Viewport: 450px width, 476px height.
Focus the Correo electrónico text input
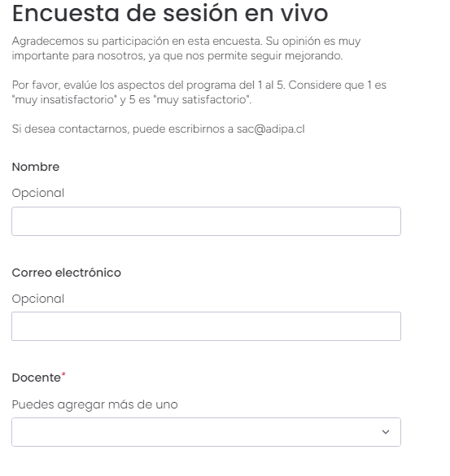coord(206,326)
